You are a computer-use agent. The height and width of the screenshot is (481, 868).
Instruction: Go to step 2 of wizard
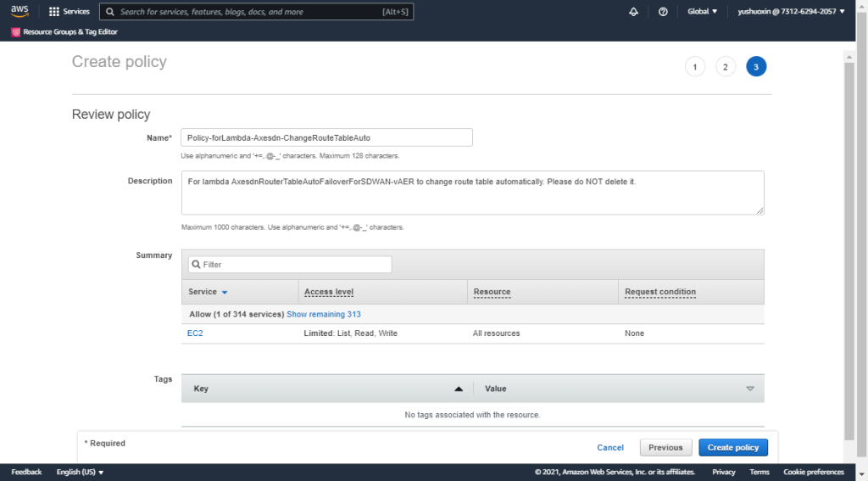[726, 67]
